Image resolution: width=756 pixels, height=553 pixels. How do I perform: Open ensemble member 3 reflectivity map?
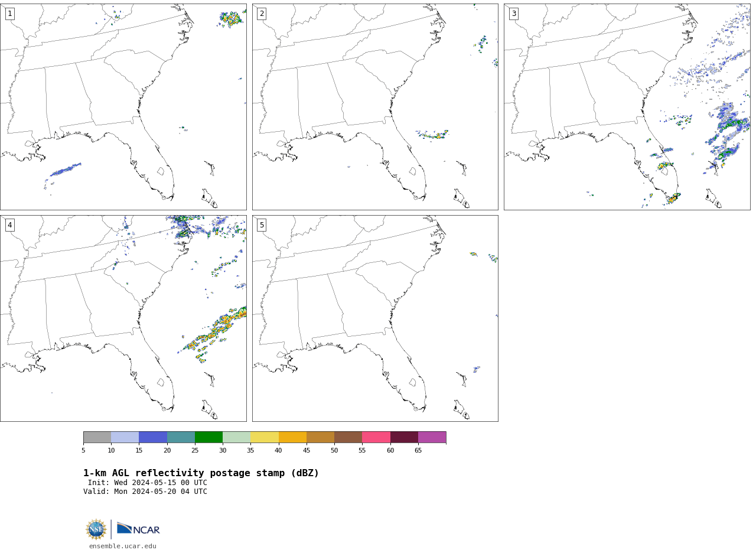[627, 107]
